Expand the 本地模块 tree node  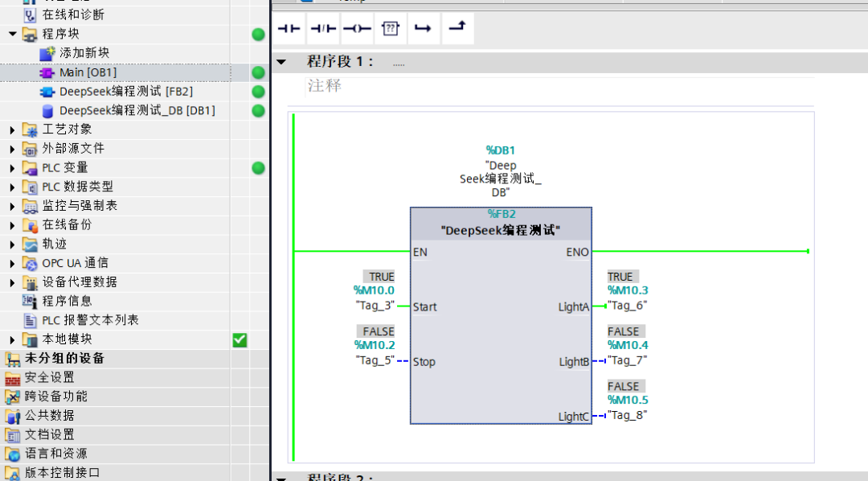pos(12,339)
